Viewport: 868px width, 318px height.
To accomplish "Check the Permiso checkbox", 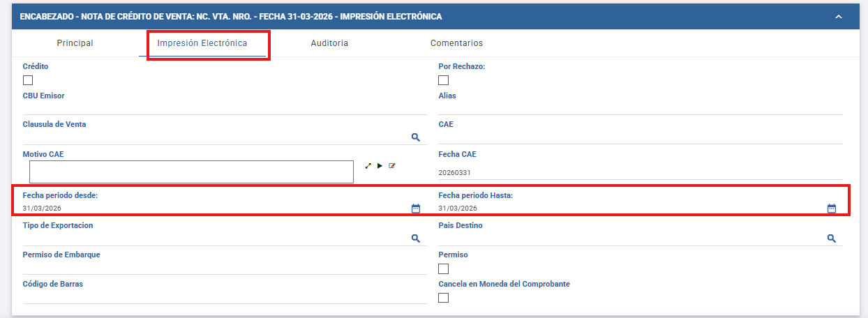I will tap(443, 268).
